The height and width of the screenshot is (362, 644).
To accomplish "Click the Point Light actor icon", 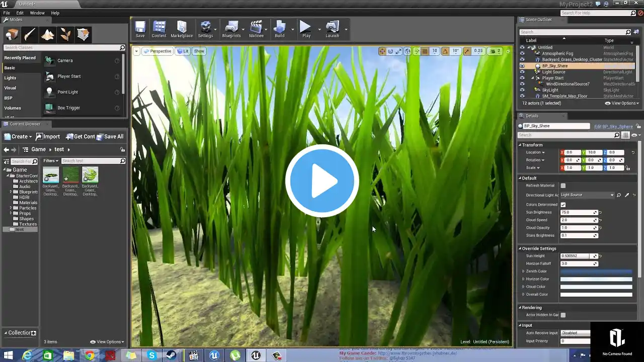I will [x=49, y=92].
